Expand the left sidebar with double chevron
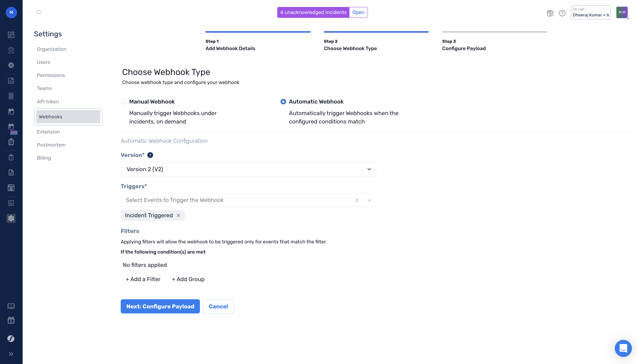Image resolution: width=639 pixels, height=364 pixels. (11, 354)
